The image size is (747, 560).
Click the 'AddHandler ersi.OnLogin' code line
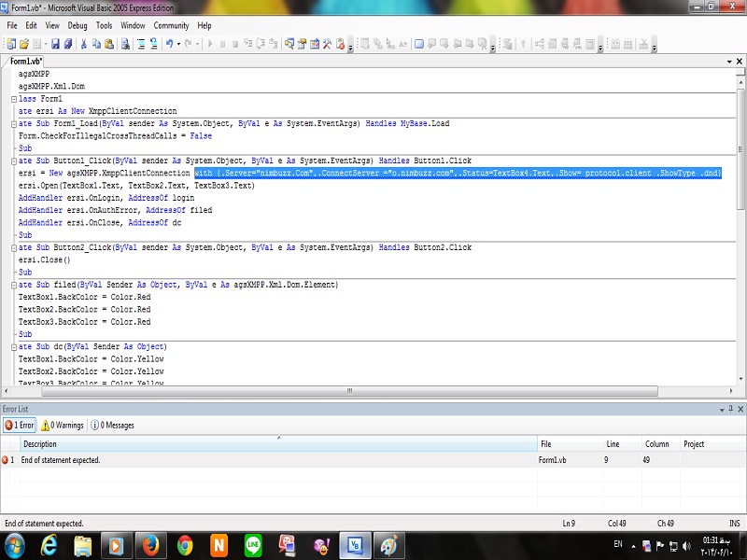[106, 198]
